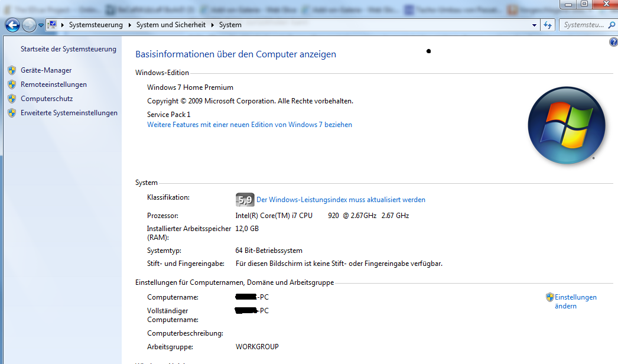The height and width of the screenshot is (364, 618).
Task: Click the Windows logo image
Action: [567, 125]
